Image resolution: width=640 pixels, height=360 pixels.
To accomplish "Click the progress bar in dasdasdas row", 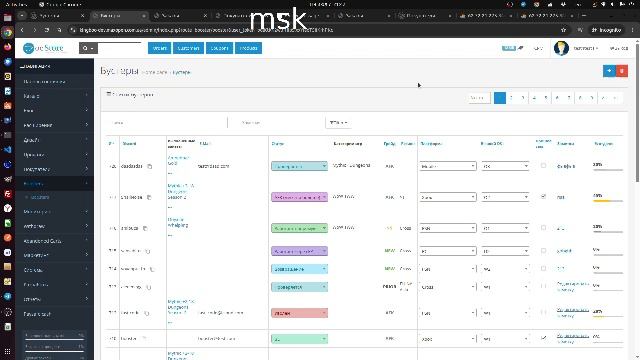I will 608,170.
